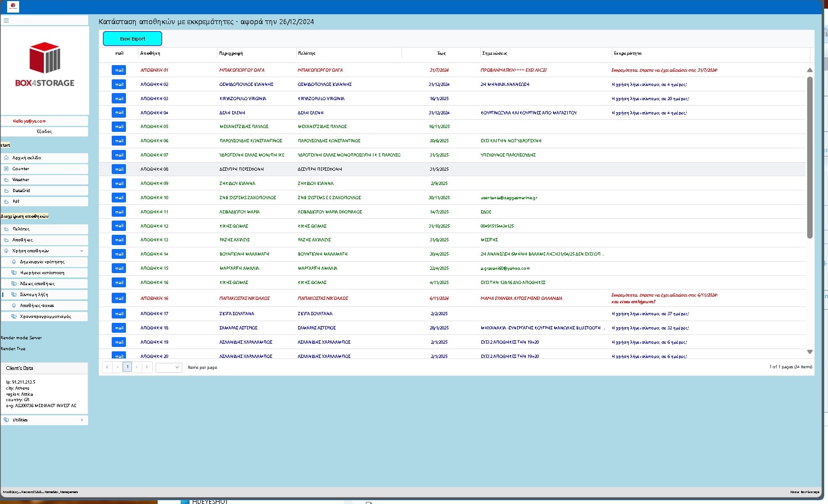Select Χρονοπρογραμματισμός menu entry
The width and height of the screenshot is (828, 504).
tap(45, 316)
